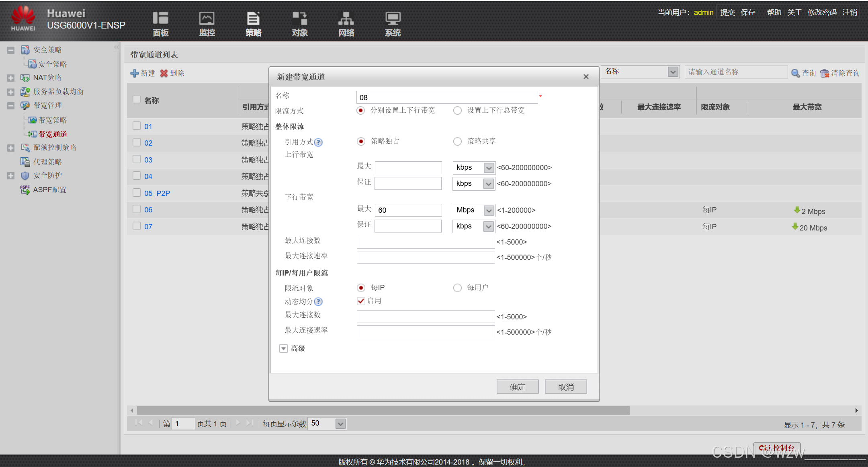Open the 下行带宽 最大 Mbps unit dropdown
Viewport: 868px width, 467px height.
point(488,210)
